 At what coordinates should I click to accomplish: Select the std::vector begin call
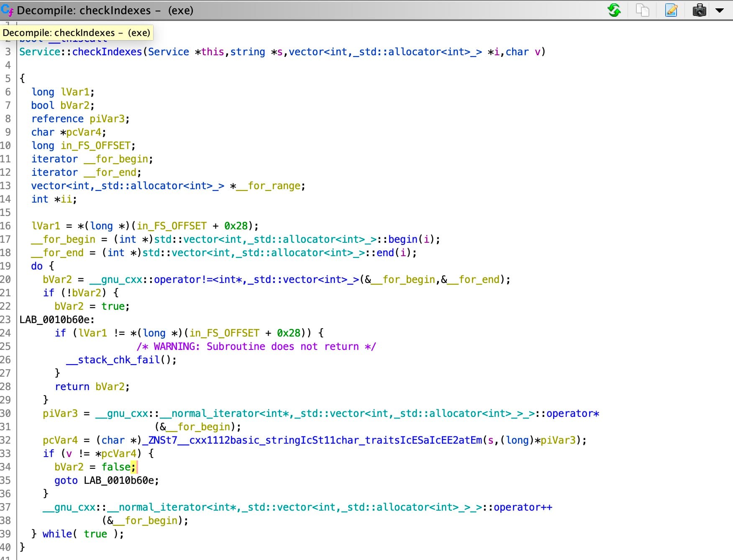[401, 239]
